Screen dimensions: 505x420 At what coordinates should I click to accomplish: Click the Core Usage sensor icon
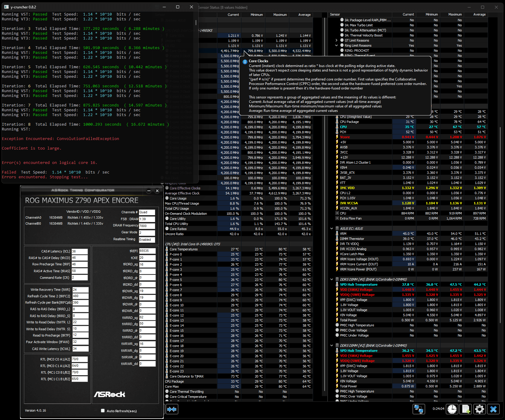(167, 198)
